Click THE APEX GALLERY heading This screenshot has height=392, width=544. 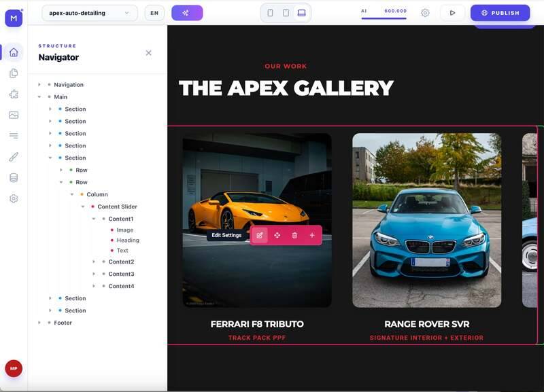(286, 88)
